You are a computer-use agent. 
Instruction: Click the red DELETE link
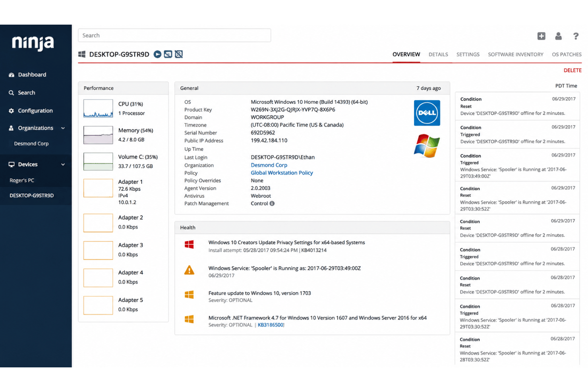click(573, 70)
